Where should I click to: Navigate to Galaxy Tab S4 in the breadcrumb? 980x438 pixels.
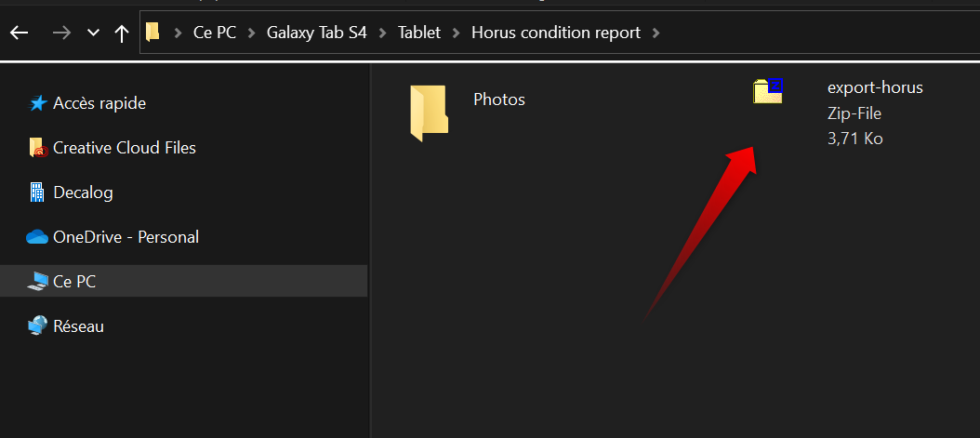(316, 33)
